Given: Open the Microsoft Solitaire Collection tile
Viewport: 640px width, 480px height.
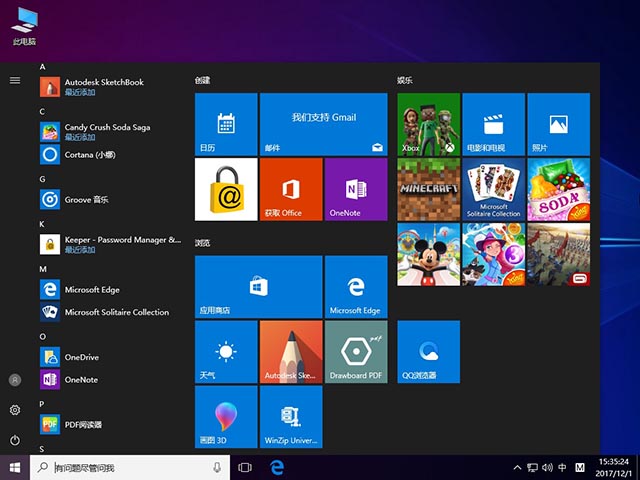Looking at the screenshot, I should (493, 189).
